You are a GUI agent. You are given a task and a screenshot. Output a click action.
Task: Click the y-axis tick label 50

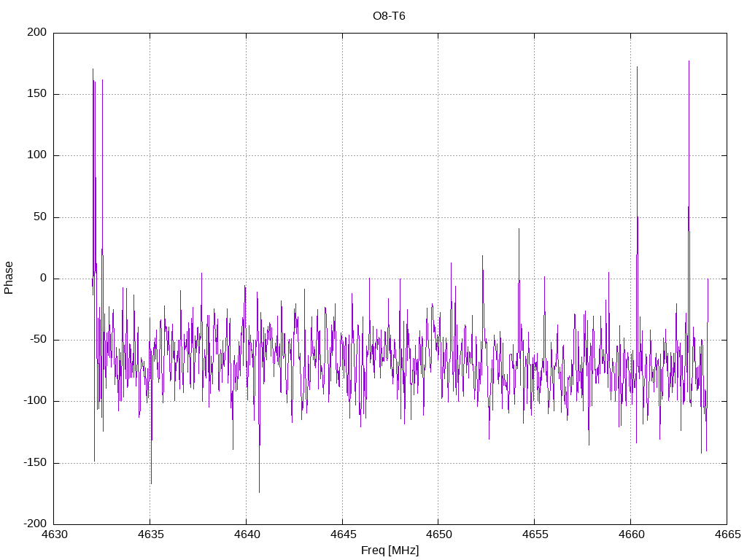click(x=40, y=217)
